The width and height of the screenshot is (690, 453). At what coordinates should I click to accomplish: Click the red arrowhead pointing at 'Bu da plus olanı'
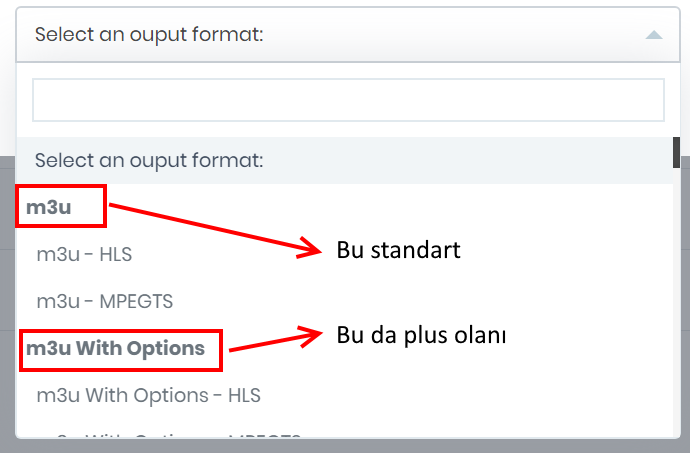(x=312, y=333)
